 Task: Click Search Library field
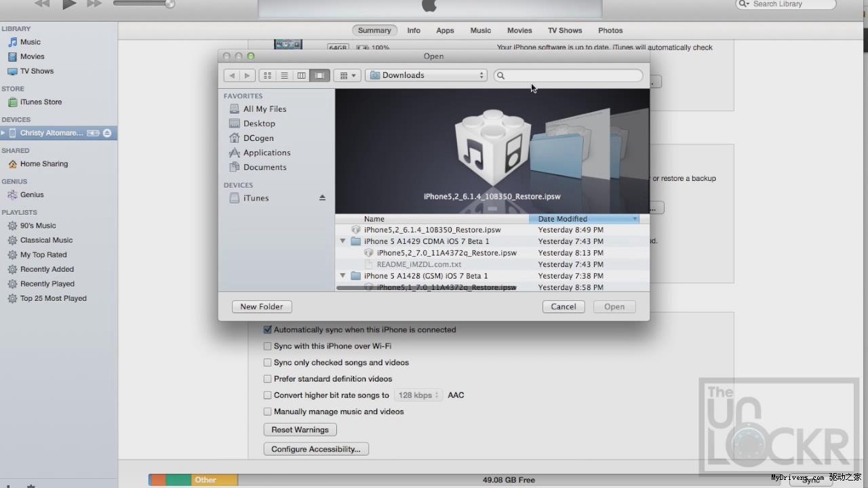(x=786, y=4)
